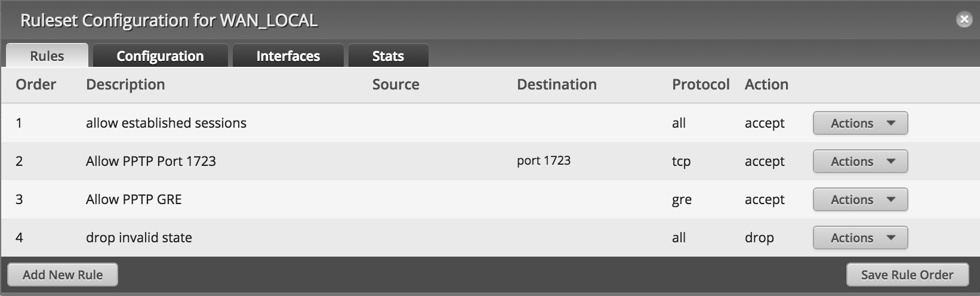The width and height of the screenshot is (980, 296).
Task: Switch to the Interfaces tab
Action: point(288,55)
